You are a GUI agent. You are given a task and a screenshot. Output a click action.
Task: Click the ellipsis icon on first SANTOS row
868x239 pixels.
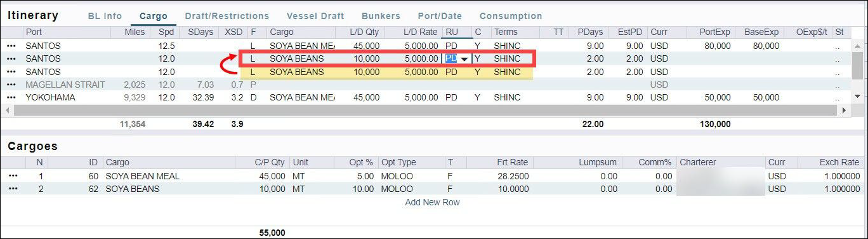(x=11, y=46)
